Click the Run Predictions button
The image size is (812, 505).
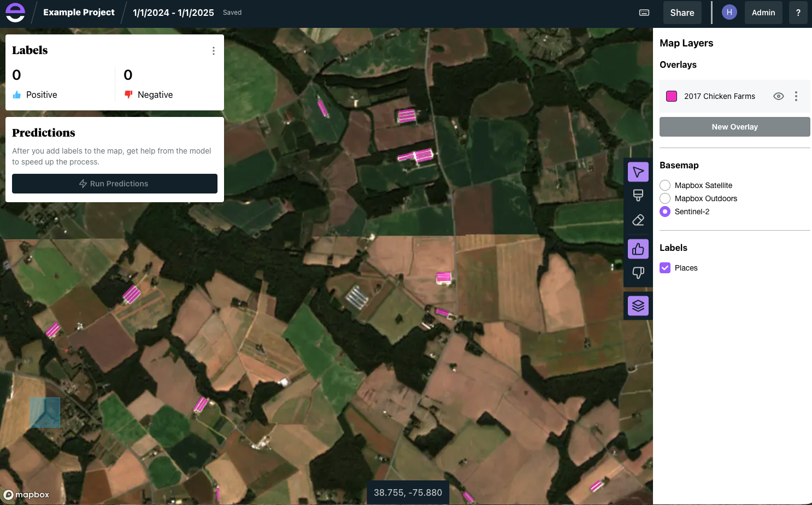[115, 184]
